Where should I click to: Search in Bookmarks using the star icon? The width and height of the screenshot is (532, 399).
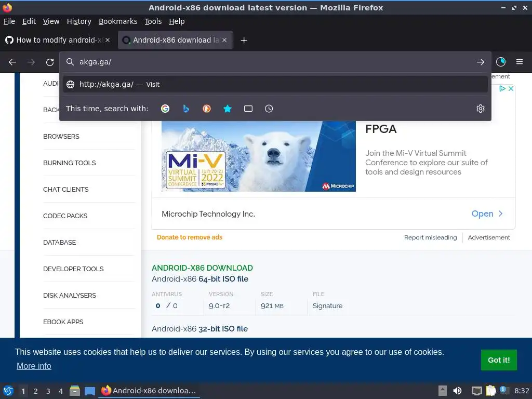click(x=228, y=109)
